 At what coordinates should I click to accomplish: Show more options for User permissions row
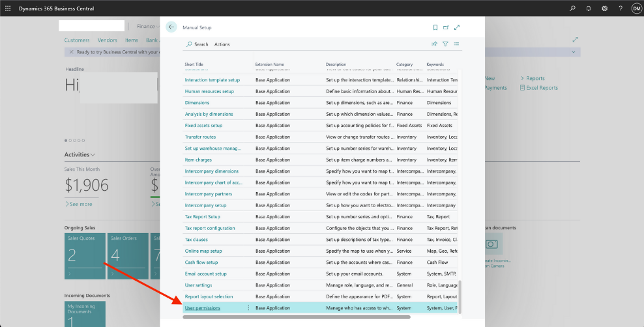[248, 308]
